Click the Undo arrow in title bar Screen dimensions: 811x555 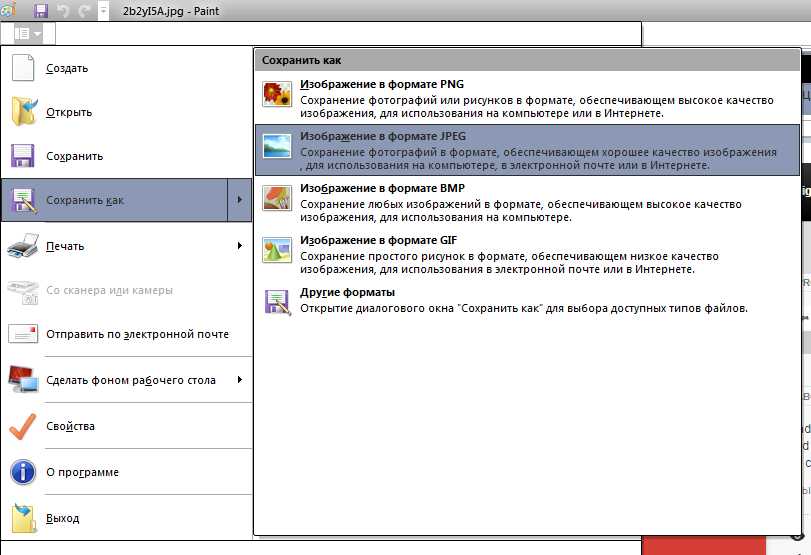(63, 11)
